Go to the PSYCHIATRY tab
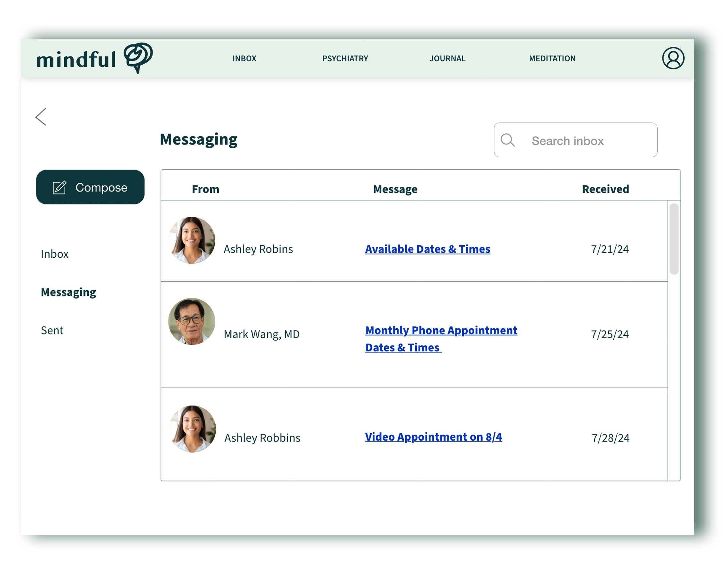728x587 pixels. pyautogui.click(x=345, y=59)
